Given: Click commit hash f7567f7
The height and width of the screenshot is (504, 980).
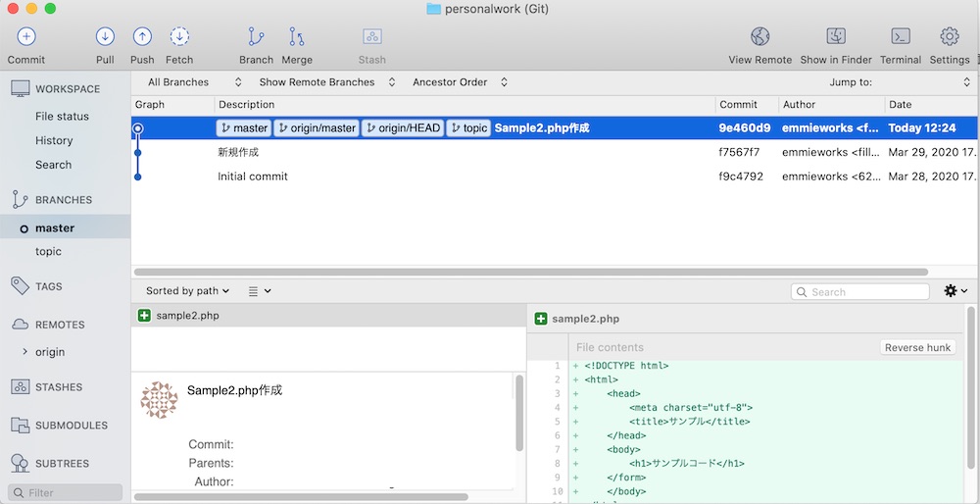Looking at the screenshot, I should click(x=739, y=152).
